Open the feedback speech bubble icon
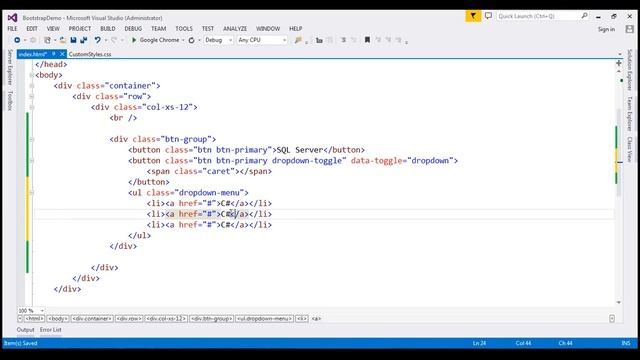 point(488,16)
